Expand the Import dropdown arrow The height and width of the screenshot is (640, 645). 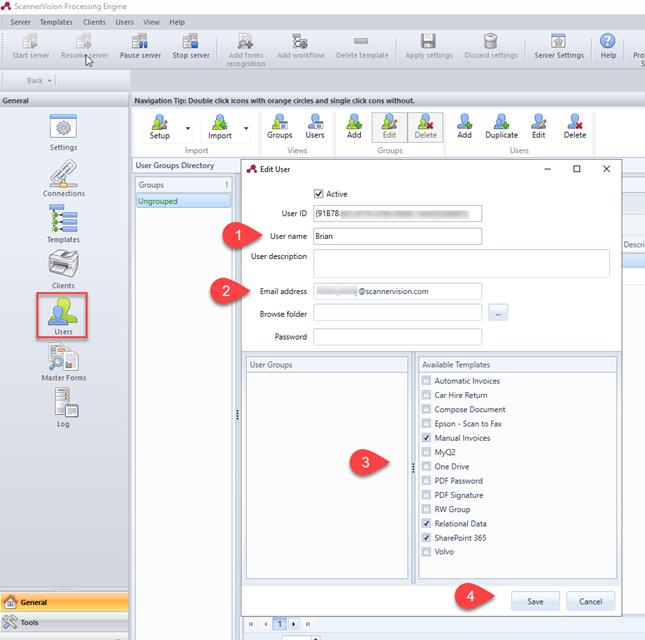(x=246, y=128)
